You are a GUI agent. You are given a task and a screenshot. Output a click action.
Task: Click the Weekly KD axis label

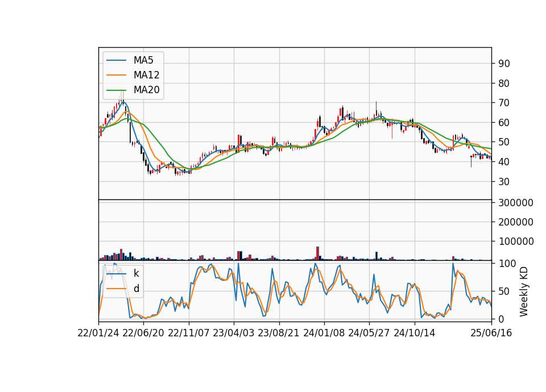click(x=523, y=291)
